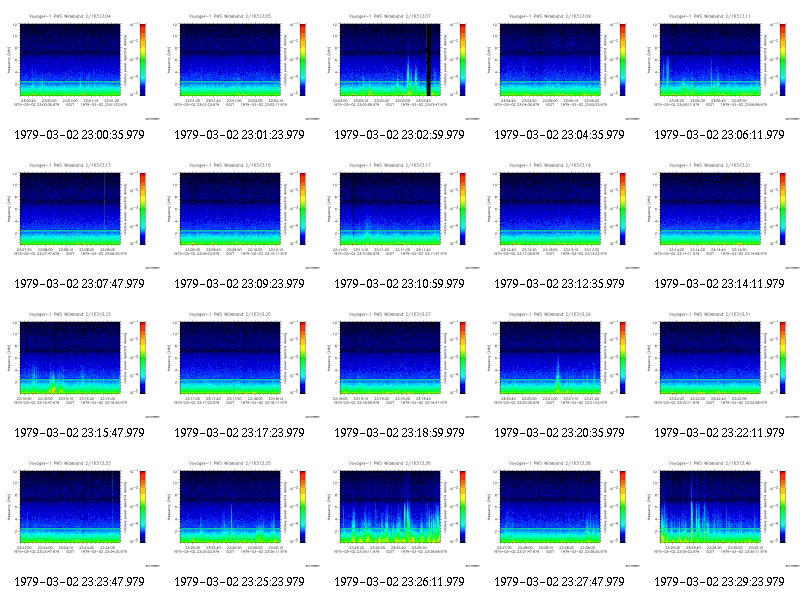800x596 pixels.
Task: View the 23:10:59.979 spectrogram image
Action: click(x=400, y=215)
